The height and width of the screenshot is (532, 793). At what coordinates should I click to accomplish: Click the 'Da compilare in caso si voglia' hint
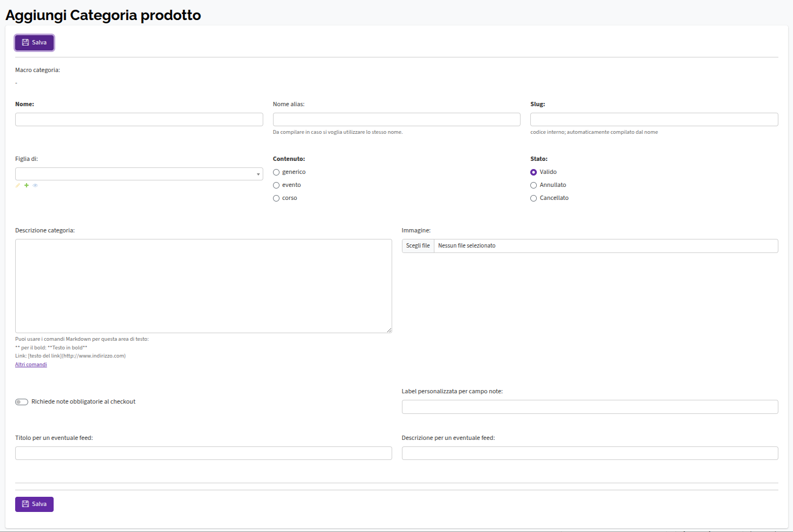click(338, 132)
